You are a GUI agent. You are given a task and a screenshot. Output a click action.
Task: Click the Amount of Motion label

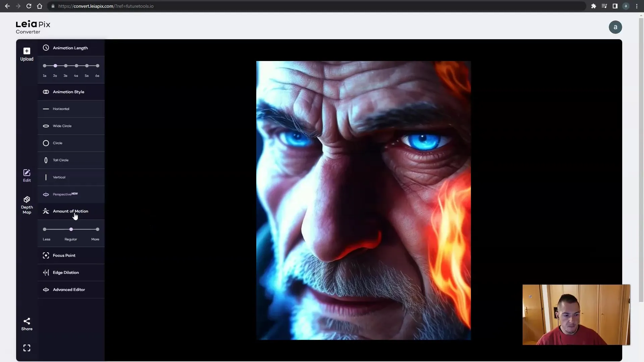70,211
